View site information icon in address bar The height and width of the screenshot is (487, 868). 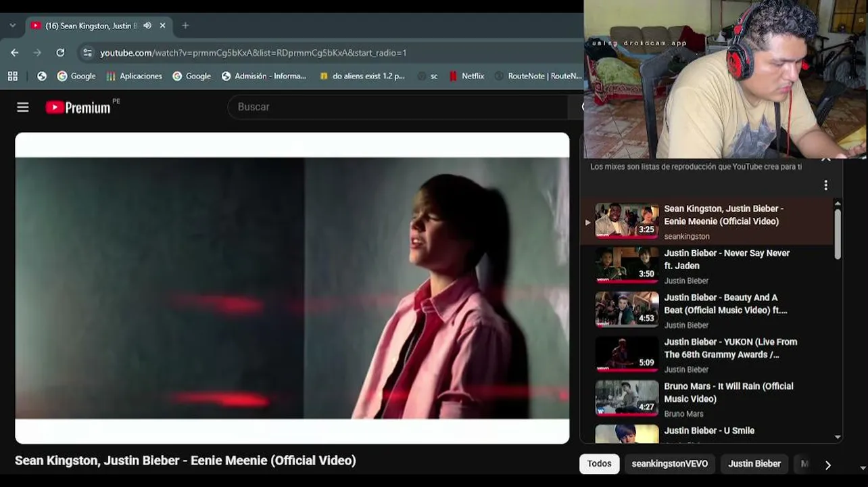tap(87, 53)
